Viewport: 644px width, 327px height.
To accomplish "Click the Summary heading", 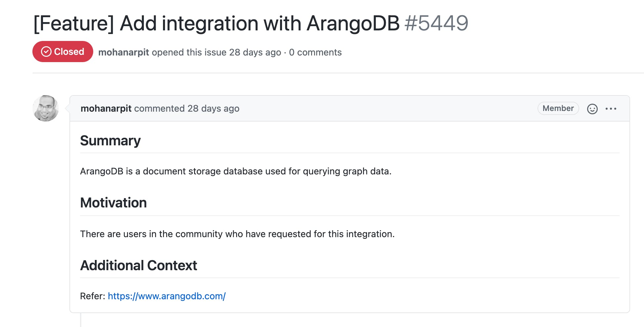I will pos(110,141).
